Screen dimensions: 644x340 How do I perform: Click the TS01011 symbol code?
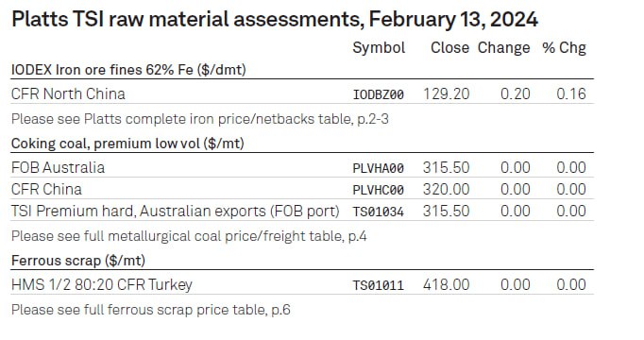pos(379,285)
